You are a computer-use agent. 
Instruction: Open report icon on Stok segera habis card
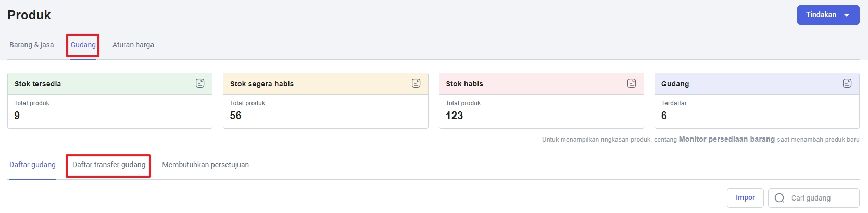(x=416, y=83)
